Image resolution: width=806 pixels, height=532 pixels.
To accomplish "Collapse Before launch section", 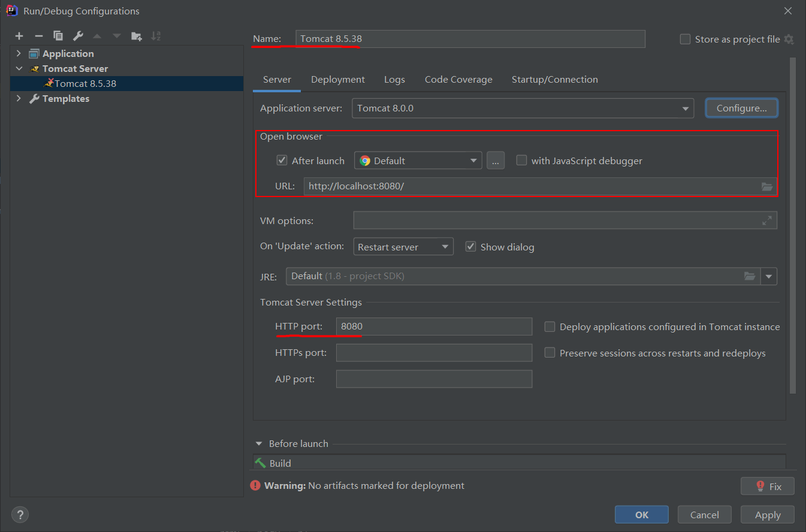I will (259, 444).
